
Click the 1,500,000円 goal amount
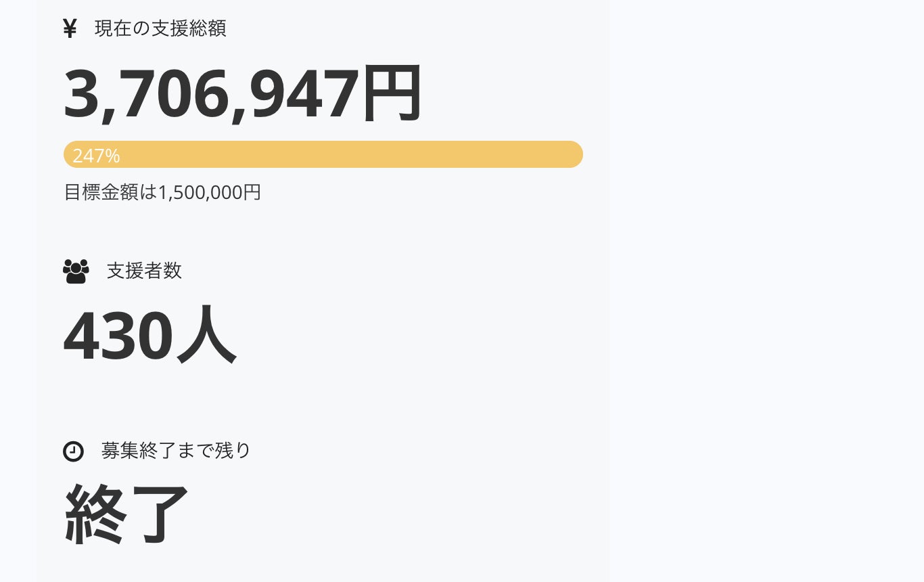pos(210,192)
